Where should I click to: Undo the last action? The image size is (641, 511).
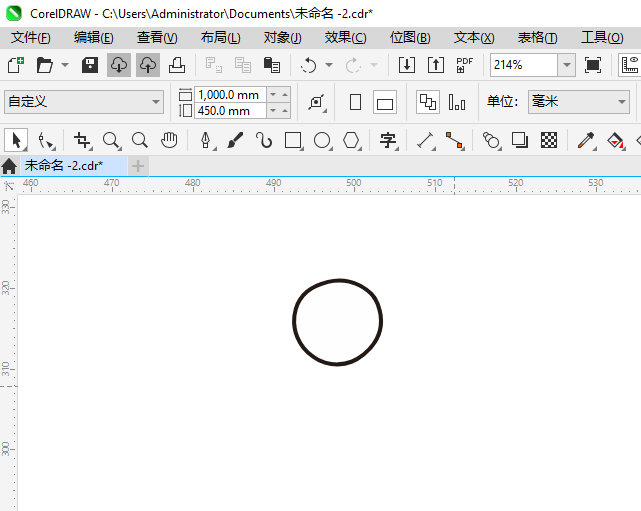pos(309,65)
